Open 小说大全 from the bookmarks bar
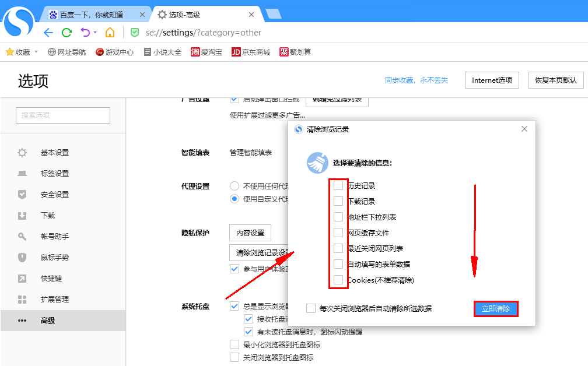588x366 pixels. (162, 51)
